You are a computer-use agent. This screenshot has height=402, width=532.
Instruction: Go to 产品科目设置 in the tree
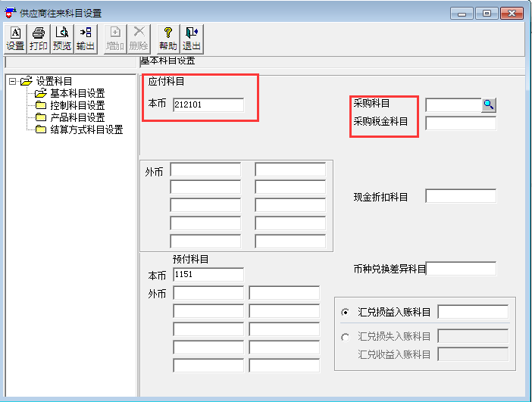click(77, 117)
